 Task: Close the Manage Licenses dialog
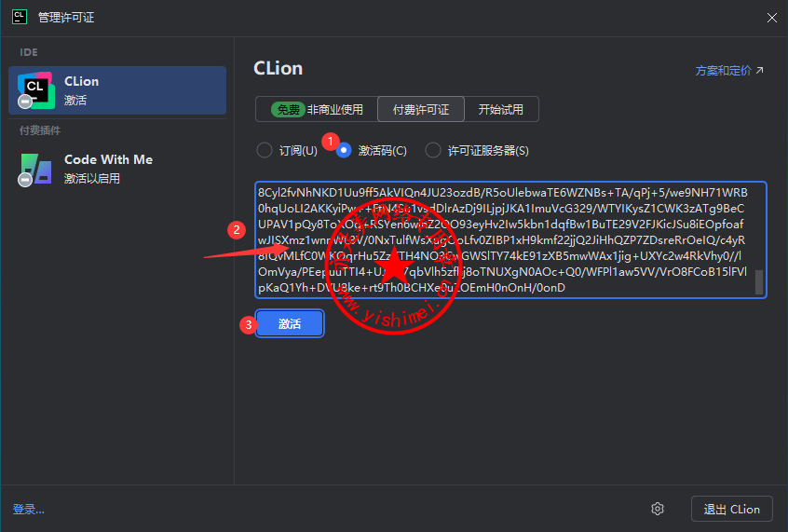click(x=772, y=18)
